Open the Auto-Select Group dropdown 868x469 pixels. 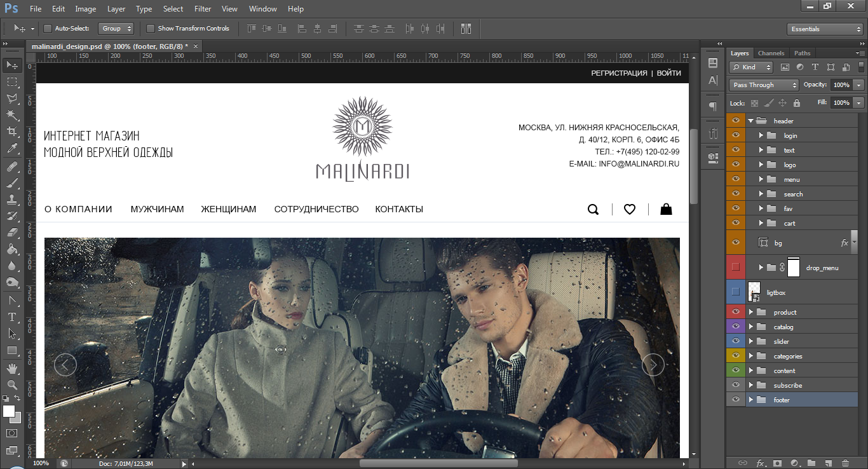pyautogui.click(x=116, y=29)
